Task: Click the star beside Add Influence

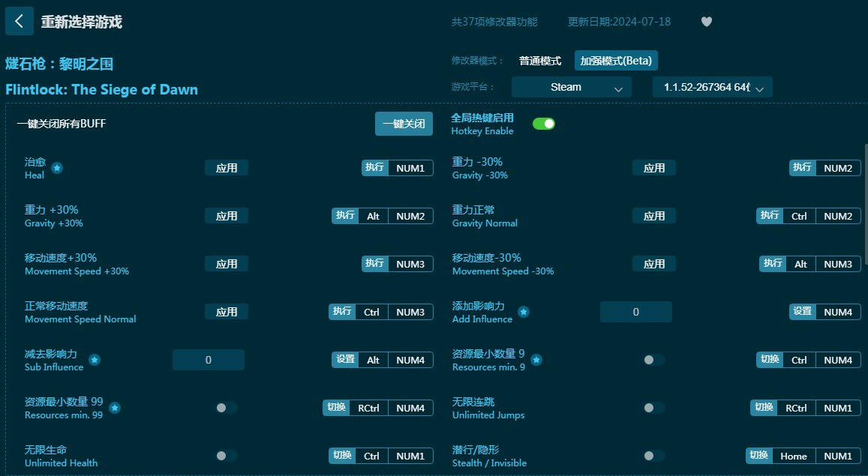Action: (x=524, y=312)
